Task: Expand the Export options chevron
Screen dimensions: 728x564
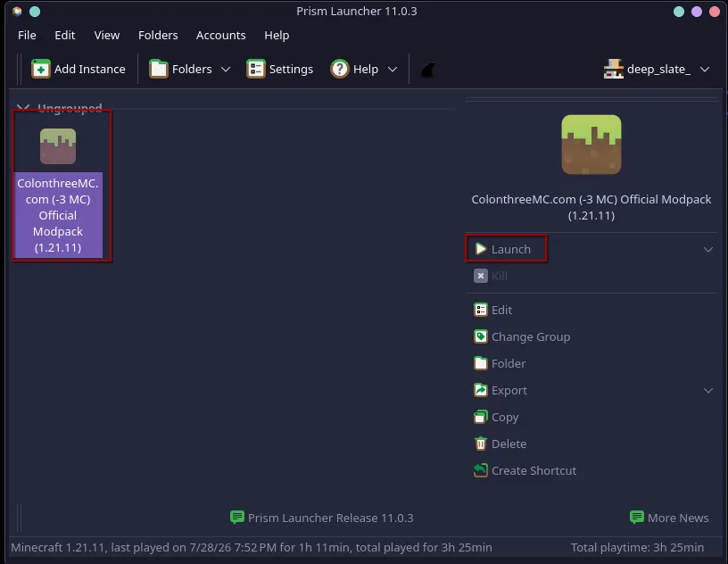Action: click(x=708, y=390)
